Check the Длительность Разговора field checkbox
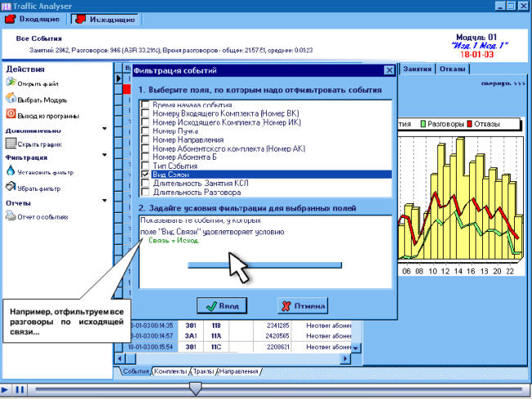The image size is (532, 399). (x=145, y=193)
